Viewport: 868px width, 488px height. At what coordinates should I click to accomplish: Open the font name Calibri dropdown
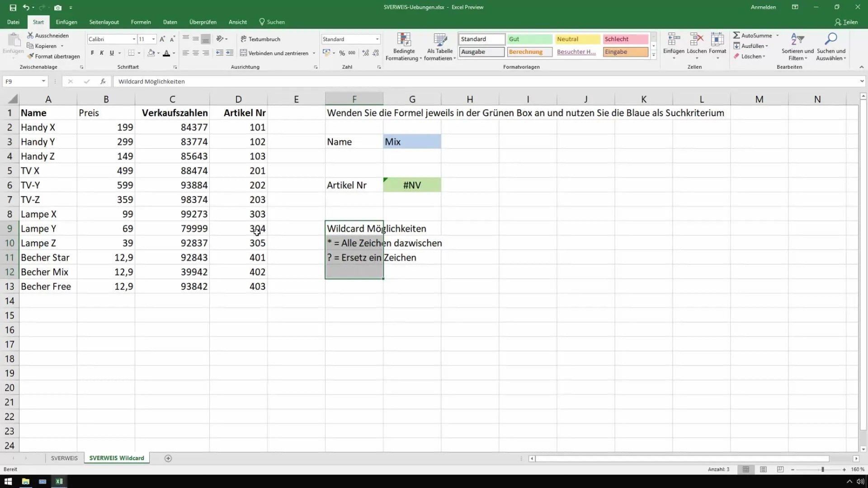134,39
